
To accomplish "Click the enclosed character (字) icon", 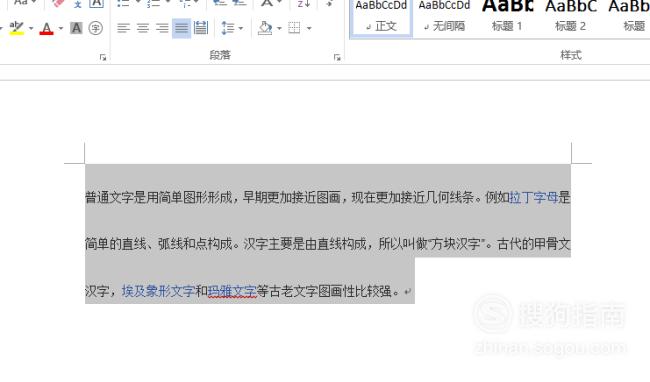I will [96, 28].
